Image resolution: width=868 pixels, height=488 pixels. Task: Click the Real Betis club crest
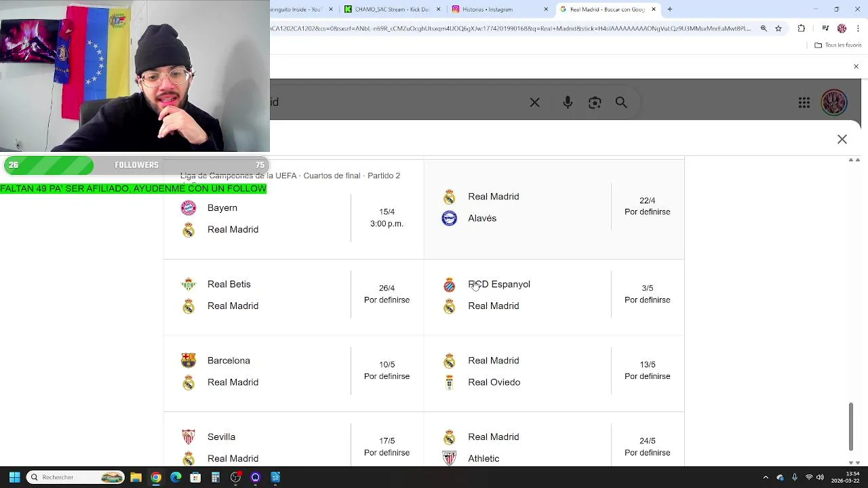coord(189,285)
